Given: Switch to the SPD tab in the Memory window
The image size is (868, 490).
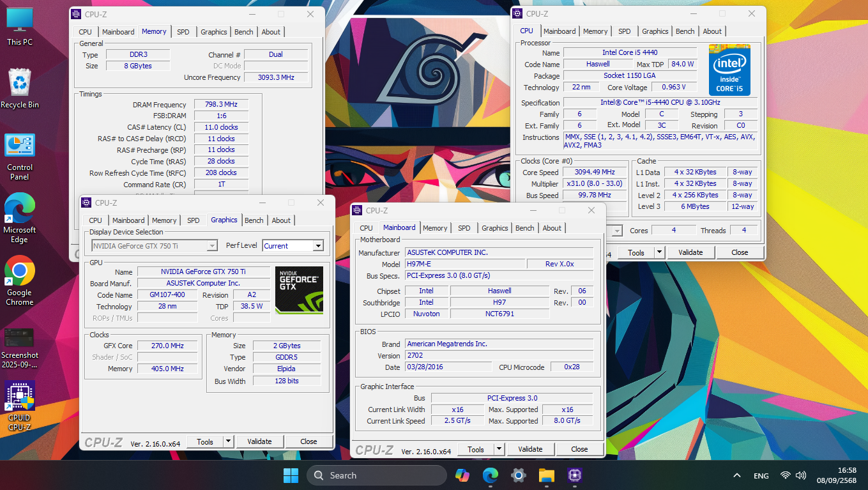Looking at the screenshot, I should (183, 32).
